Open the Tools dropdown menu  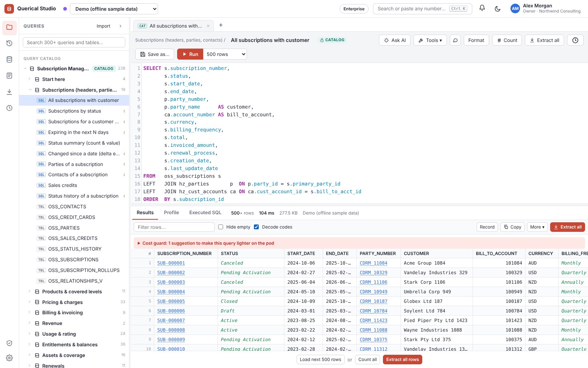click(430, 40)
